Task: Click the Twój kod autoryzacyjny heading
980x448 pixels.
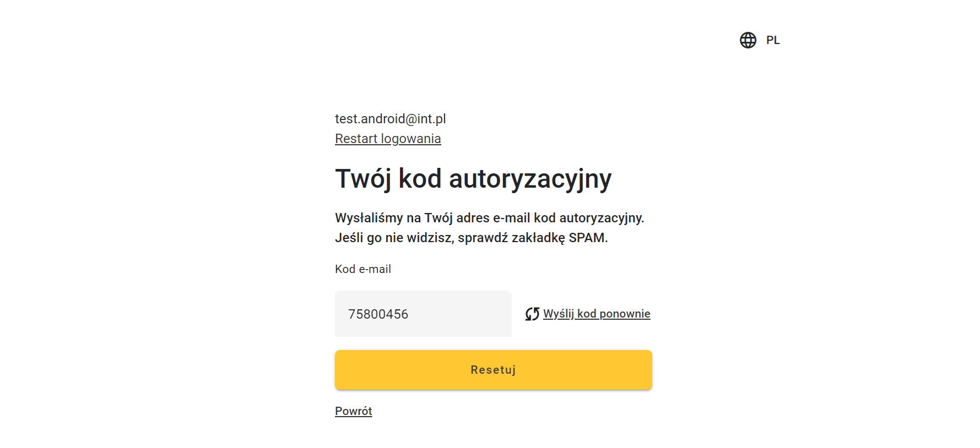Action: point(473,179)
